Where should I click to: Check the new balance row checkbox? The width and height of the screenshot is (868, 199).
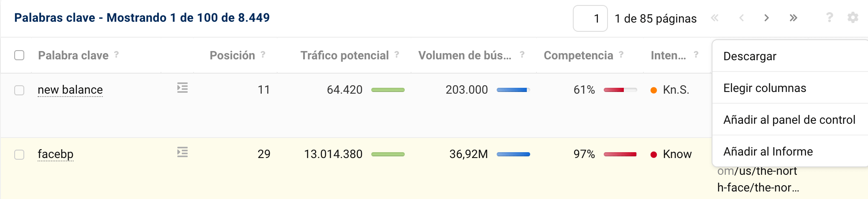pyautogui.click(x=19, y=90)
